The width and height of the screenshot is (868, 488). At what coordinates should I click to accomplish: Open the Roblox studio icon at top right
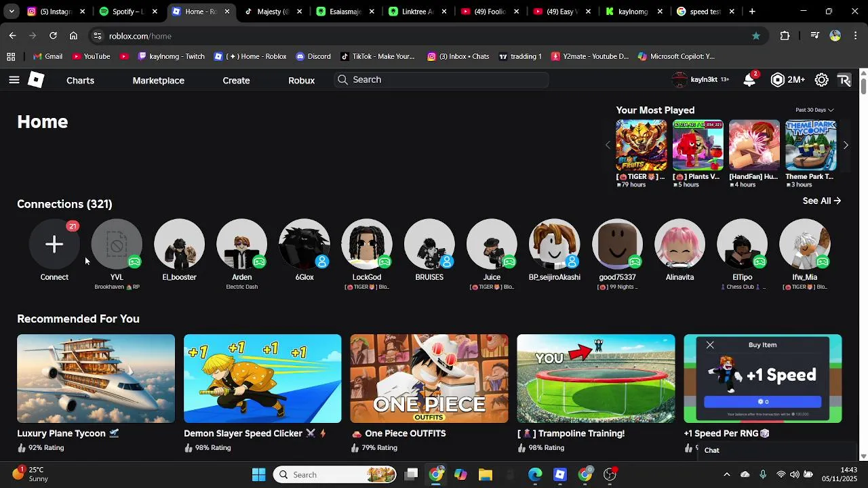point(844,80)
